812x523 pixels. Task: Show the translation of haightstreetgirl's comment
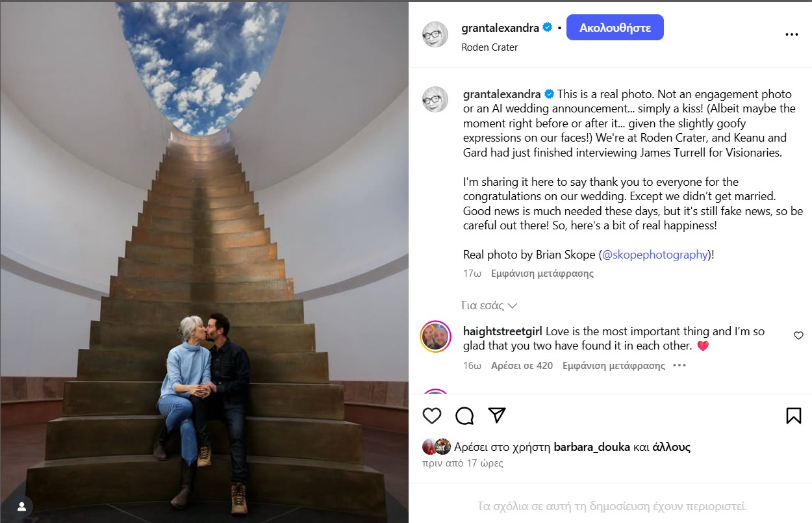point(614,366)
